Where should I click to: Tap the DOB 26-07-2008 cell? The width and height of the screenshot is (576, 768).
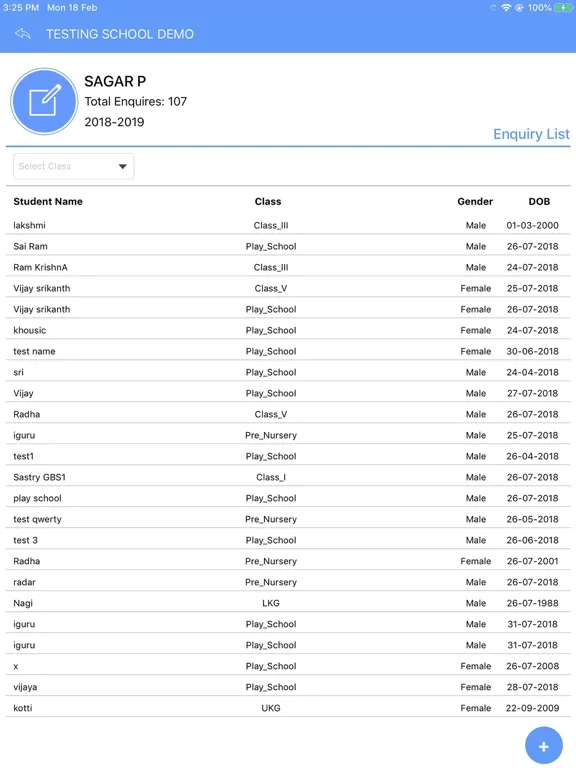[532, 666]
